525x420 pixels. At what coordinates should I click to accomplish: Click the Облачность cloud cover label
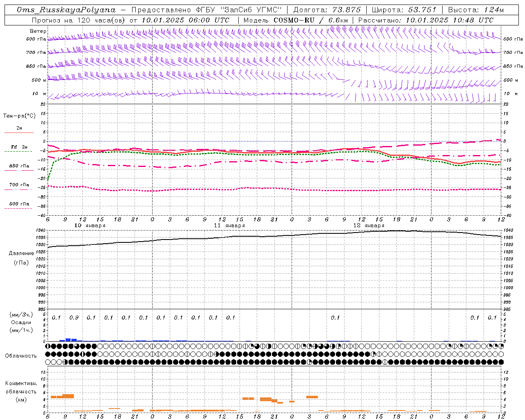tap(21, 356)
